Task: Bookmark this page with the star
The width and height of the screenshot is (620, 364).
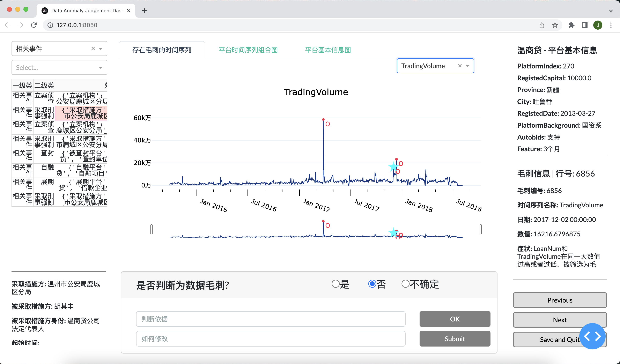Action: (x=555, y=25)
